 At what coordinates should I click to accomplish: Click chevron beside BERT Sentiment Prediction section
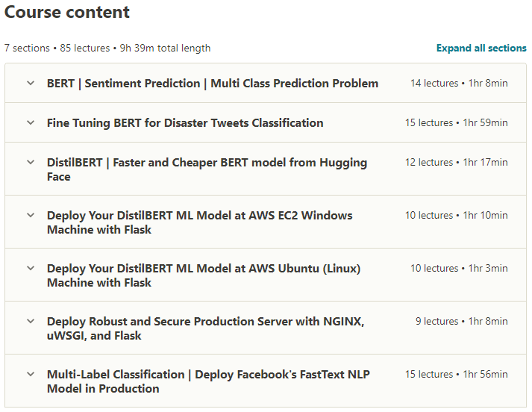(31, 83)
